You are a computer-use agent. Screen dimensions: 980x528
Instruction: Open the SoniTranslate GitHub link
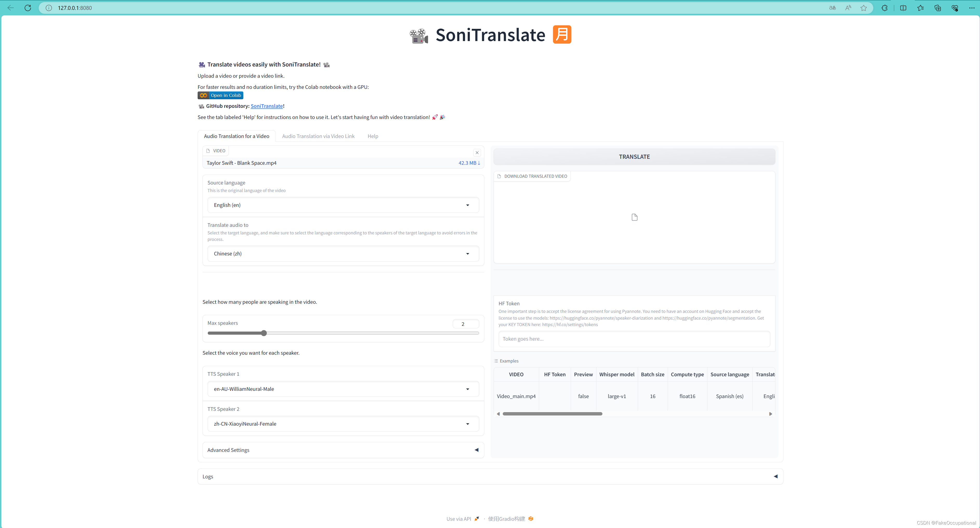coord(266,106)
